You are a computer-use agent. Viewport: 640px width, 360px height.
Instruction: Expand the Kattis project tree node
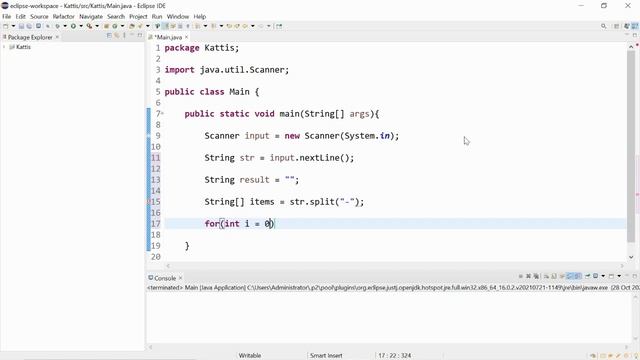coord(4,47)
